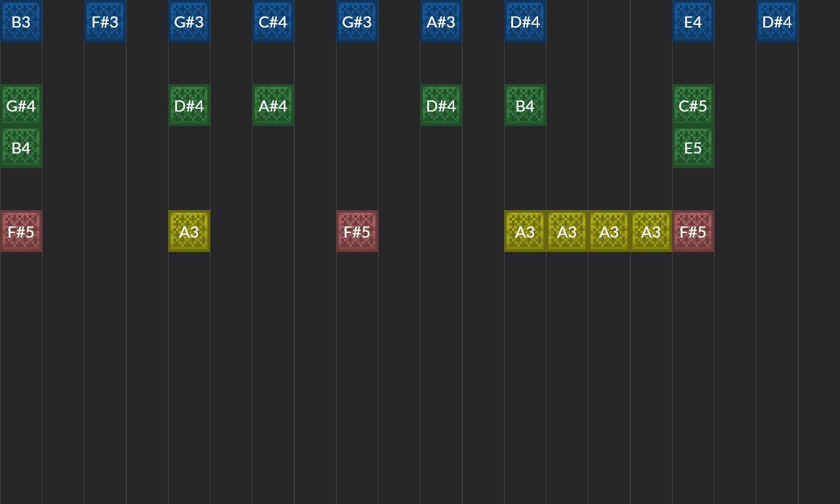Click the blue B3 note block

point(21,21)
